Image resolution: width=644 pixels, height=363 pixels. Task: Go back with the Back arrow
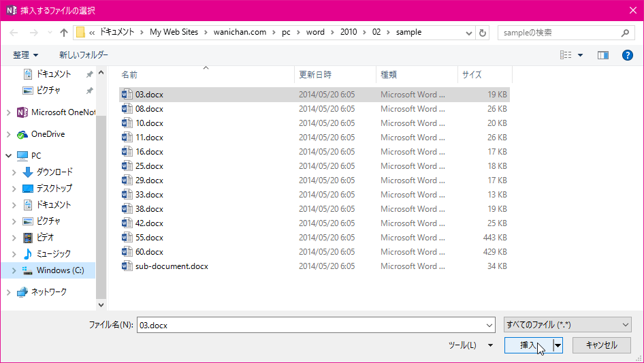point(14,33)
